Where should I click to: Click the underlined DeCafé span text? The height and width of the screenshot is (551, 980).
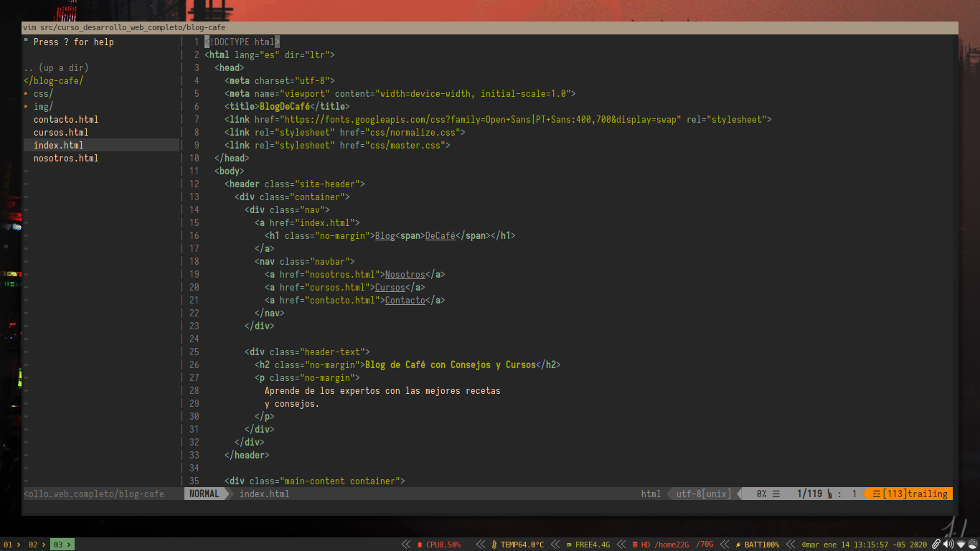(440, 235)
